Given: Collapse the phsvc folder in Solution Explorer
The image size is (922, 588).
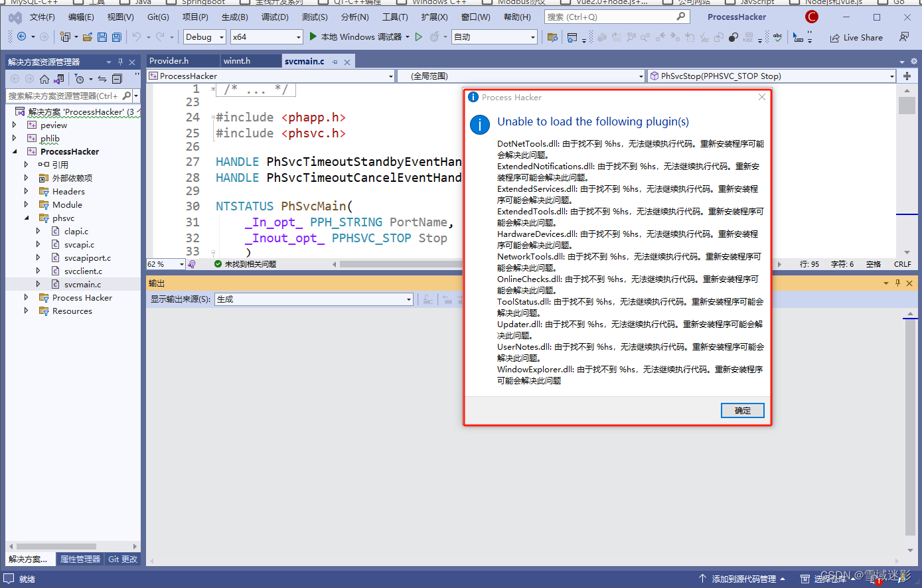Looking at the screenshot, I should [28, 218].
